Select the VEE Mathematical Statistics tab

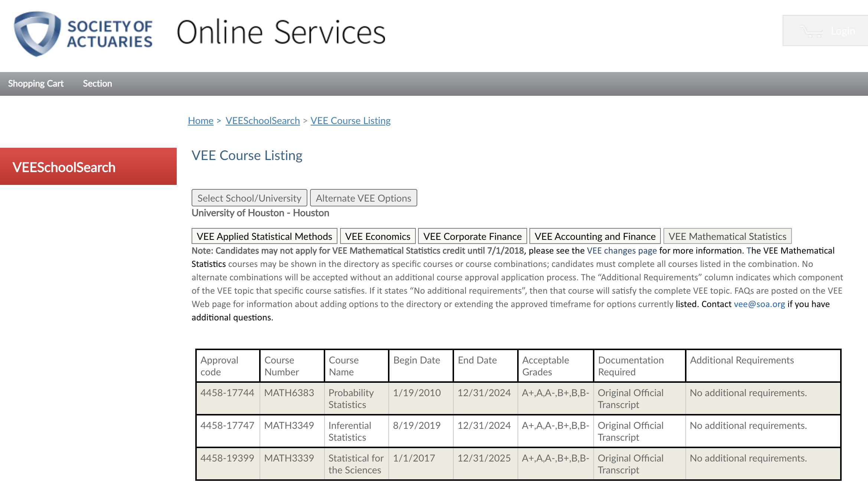coord(727,236)
